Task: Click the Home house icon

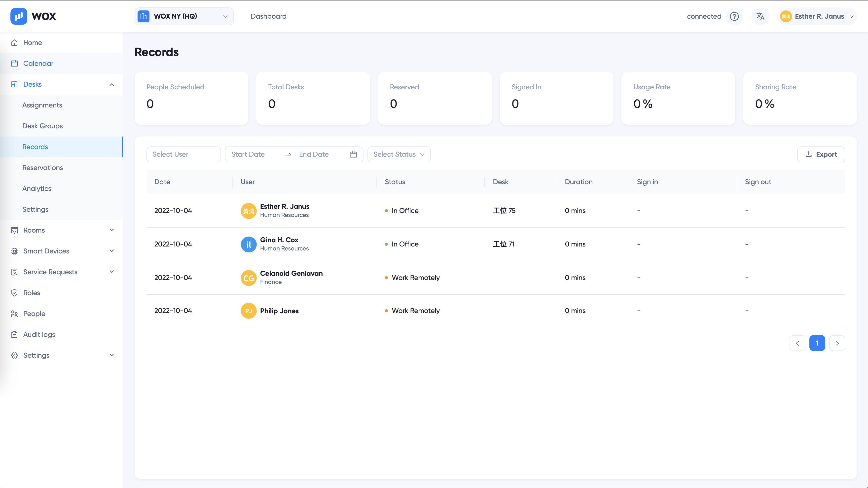Action: pos(14,43)
